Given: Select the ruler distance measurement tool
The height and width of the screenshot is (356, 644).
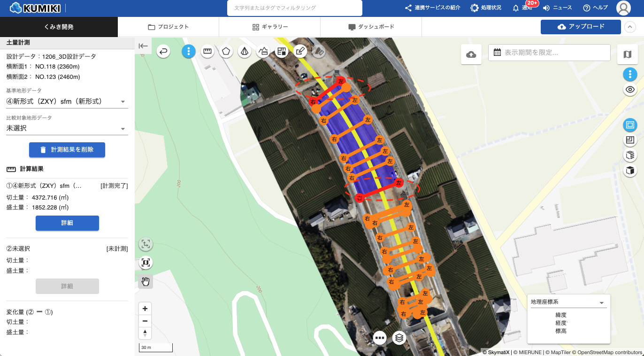Looking at the screenshot, I should pos(207,51).
